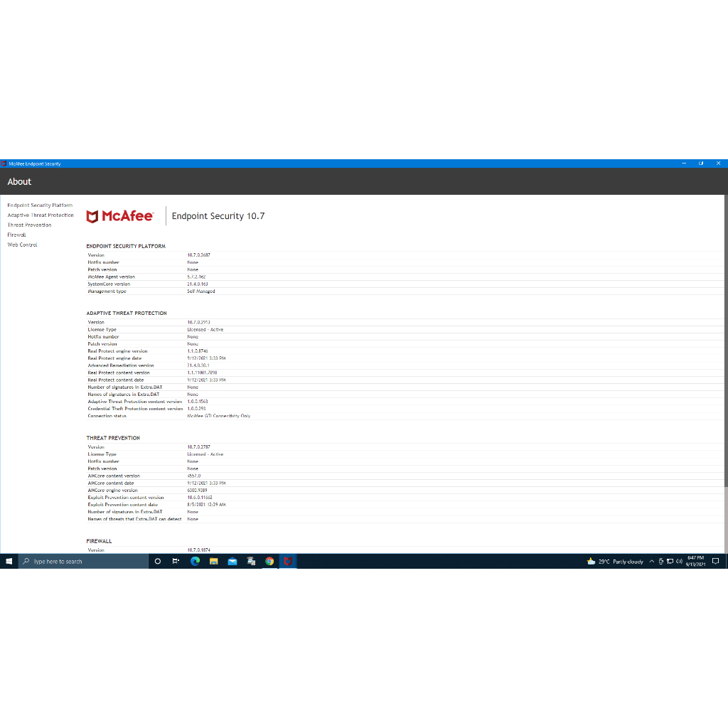Show hidden system tray icons

pyautogui.click(x=652, y=561)
